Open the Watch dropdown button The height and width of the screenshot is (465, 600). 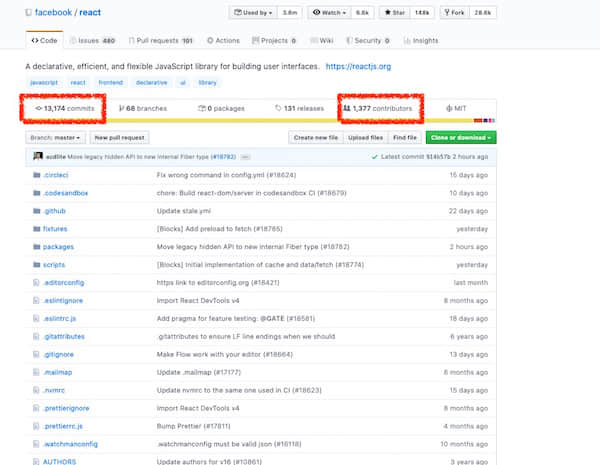click(x=328, y=13)
